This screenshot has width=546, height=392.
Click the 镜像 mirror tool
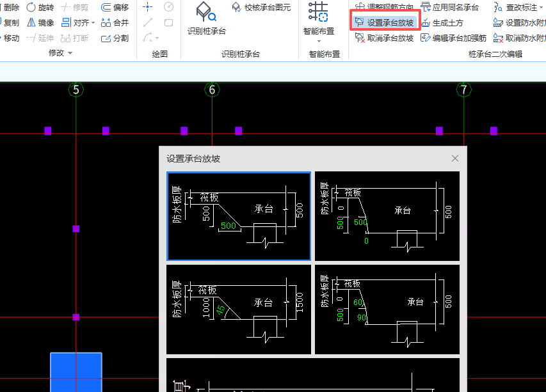click(x=40, y=22)
